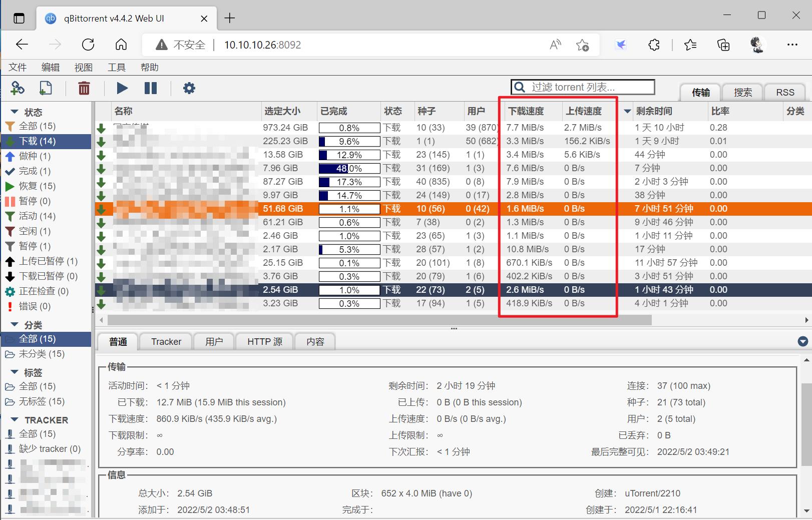Open the 工具 menu
The width and height of the screenshot is (812, 520).
(116, 67)
